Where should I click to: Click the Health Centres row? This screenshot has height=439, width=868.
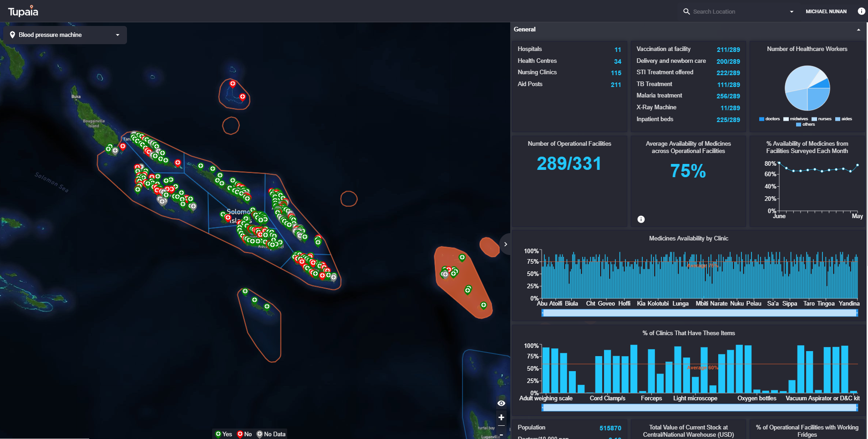tap(569, 61)
